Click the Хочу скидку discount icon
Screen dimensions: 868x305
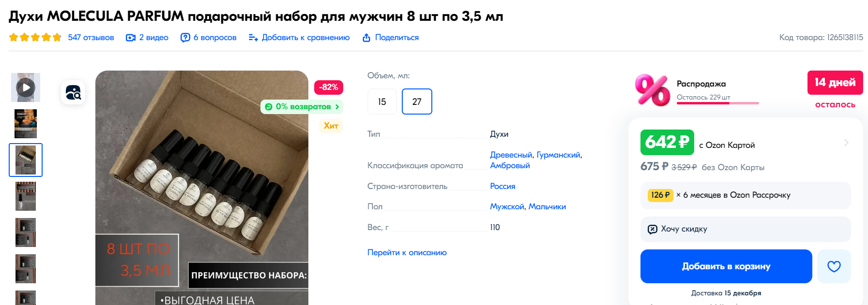pyautogui.click(x=653, y=229)
